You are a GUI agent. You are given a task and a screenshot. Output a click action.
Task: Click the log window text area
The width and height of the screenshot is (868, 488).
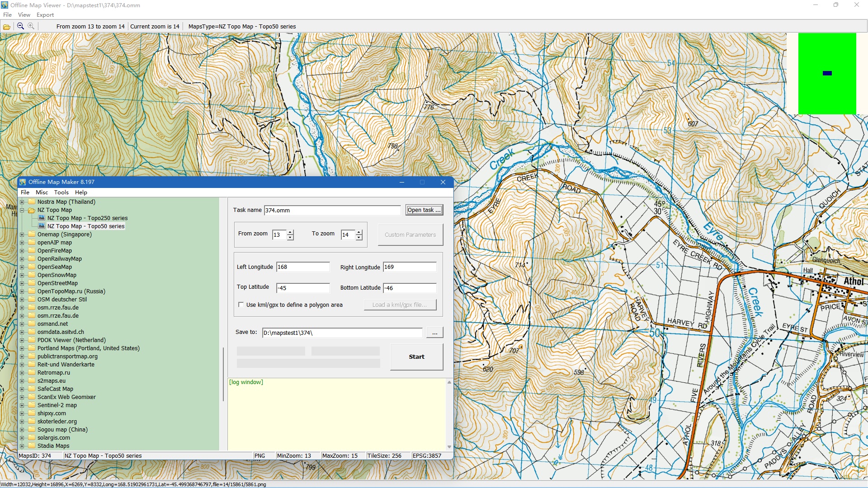click(337, 414)
